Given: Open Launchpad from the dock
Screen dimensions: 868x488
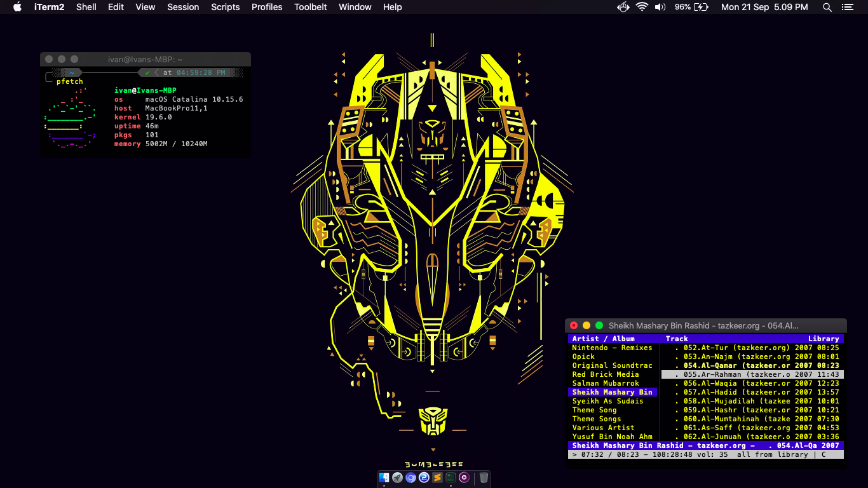Looking at the screenshot, I should 397,477.
